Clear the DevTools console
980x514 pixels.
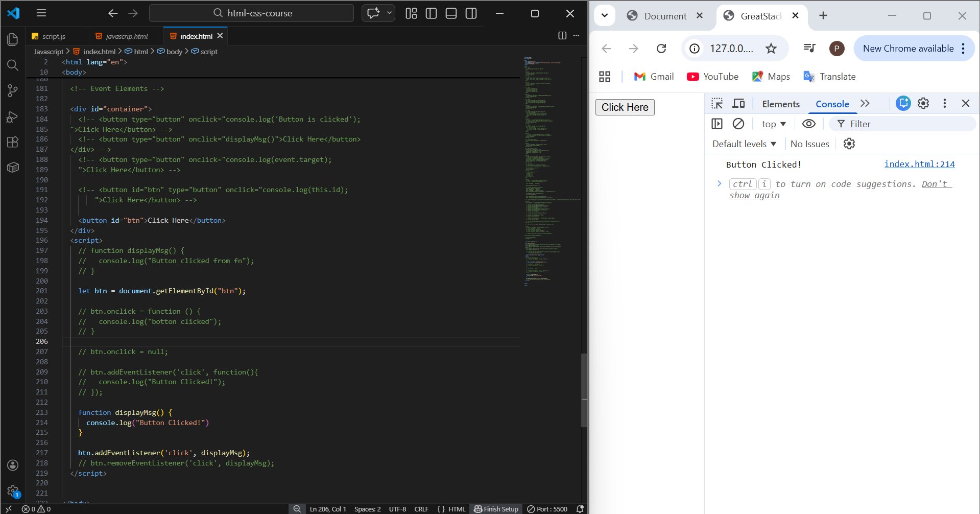pos(738,124)
